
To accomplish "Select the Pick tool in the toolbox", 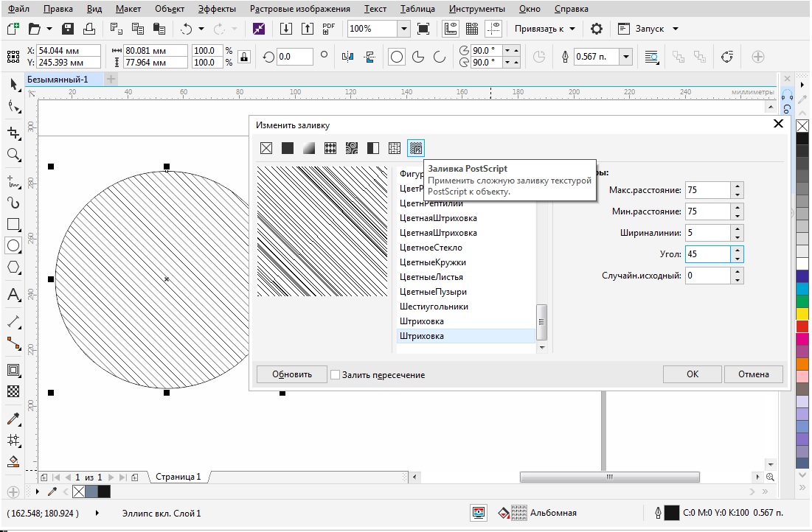I will (x=13, y=85).
